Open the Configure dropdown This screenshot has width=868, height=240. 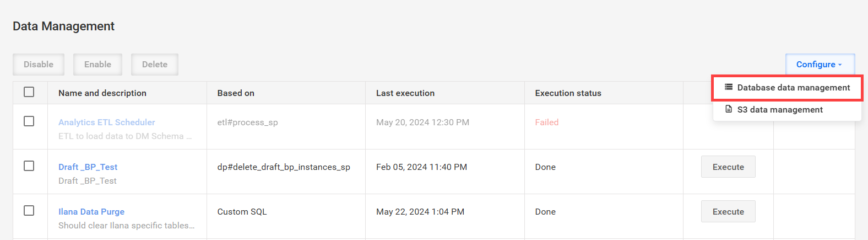click(820, 65)
